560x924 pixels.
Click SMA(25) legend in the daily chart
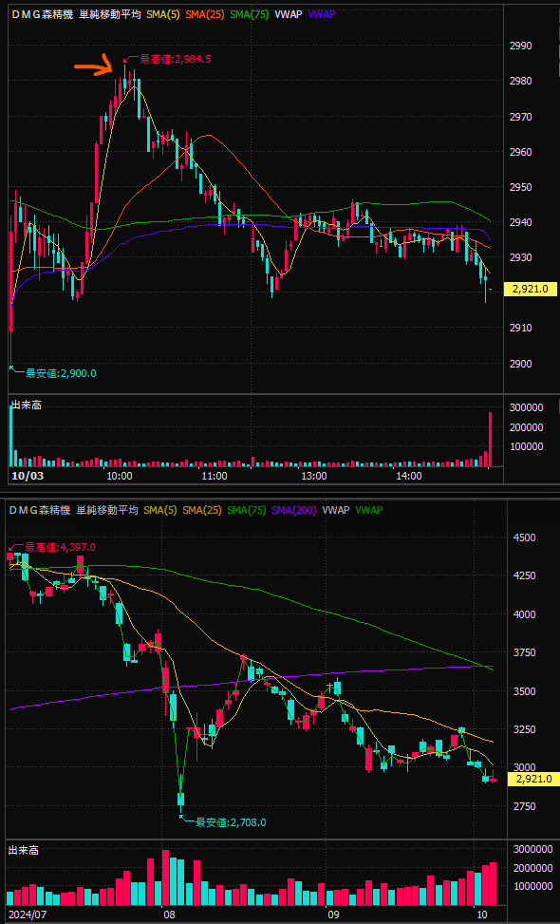[201, 510]
